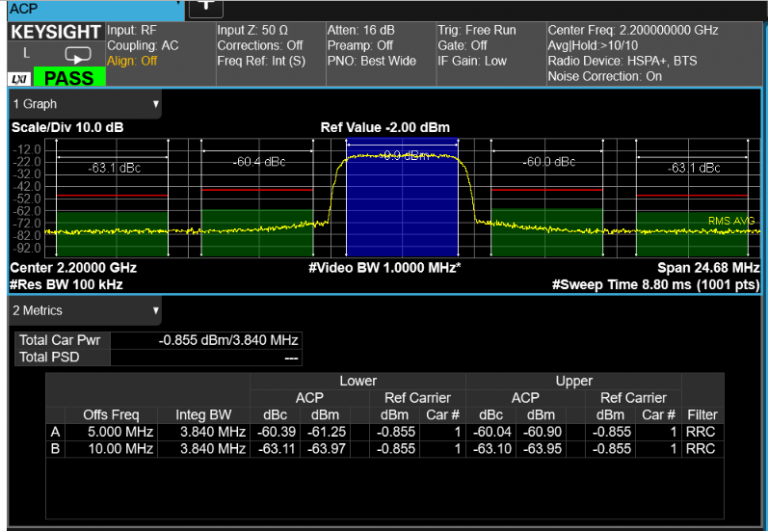Screen dimensions: 768x531
Task: Open the Trig: Free Run settings
Action: click(x=477, y=31)
